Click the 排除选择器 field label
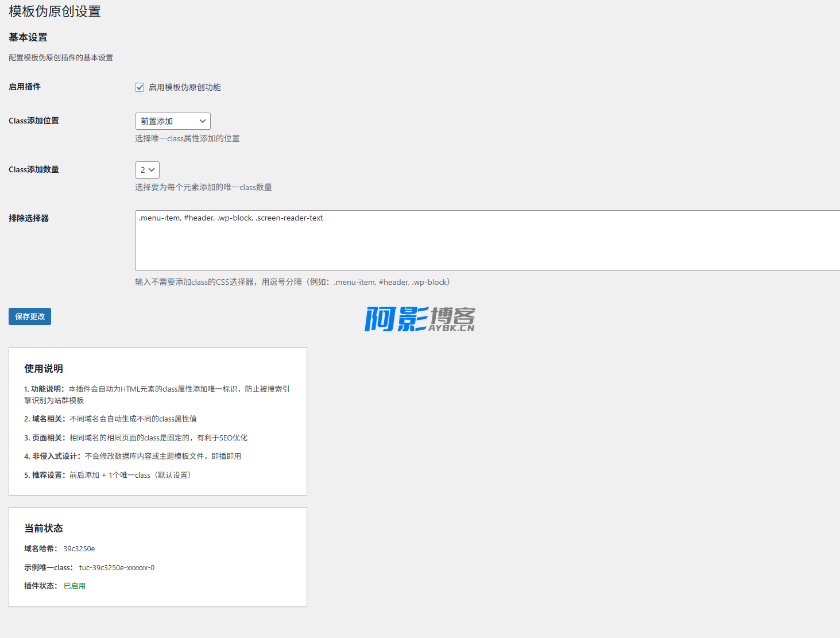This screenshot has width=840, height=638. click(29, 218)
